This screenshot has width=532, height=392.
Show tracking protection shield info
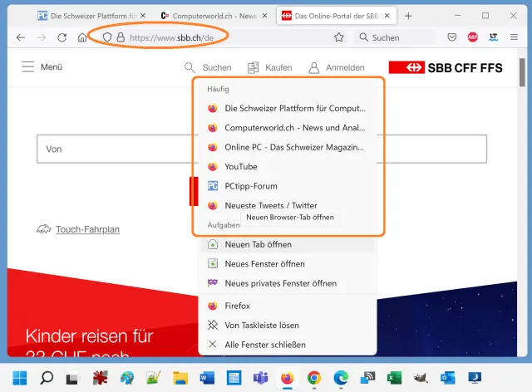coord(107,37)
